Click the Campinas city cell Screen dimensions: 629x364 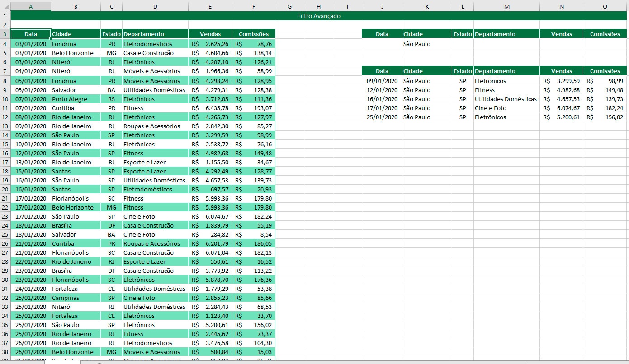[76, 298]
